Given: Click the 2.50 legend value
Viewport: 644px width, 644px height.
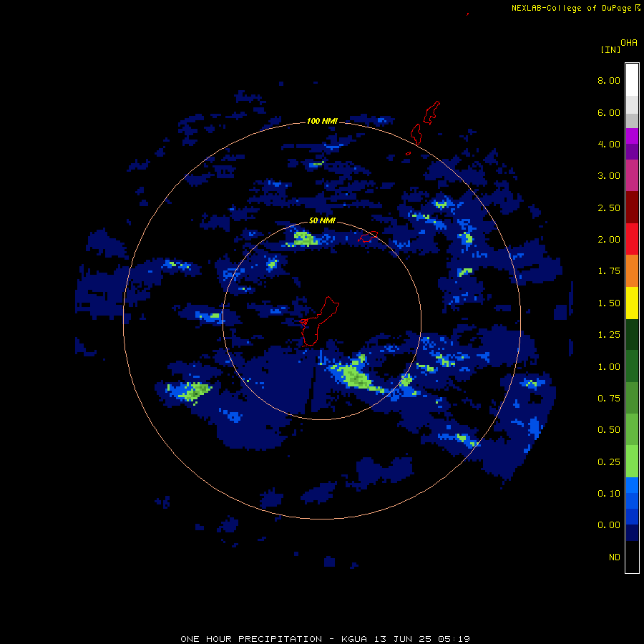Looking at the screenshot, I should [x=609, y=208].
